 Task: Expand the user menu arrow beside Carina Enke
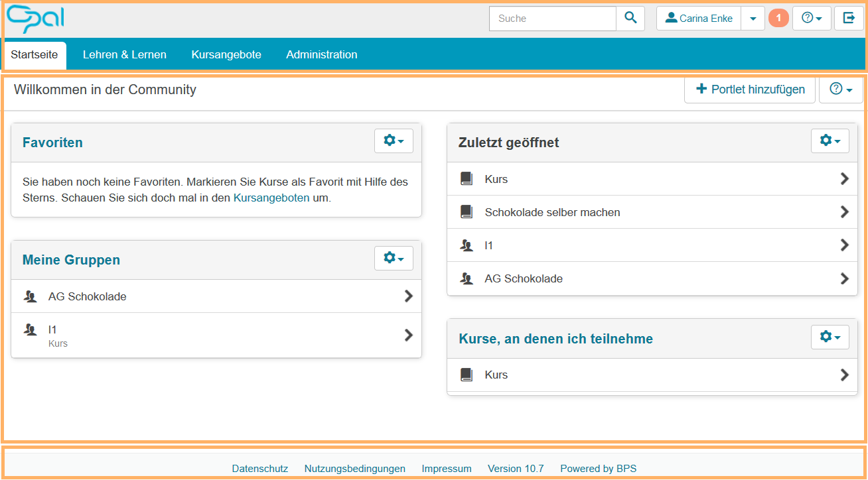pos(753,19)
